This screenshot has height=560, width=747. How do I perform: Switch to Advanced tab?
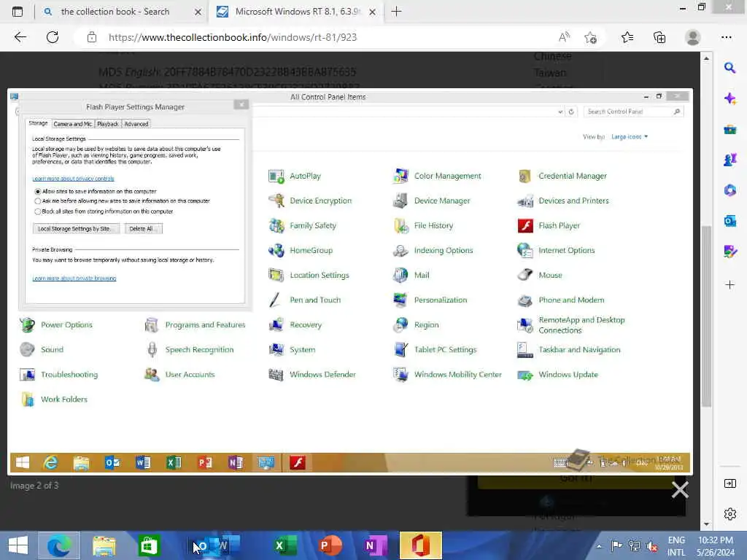136,124
